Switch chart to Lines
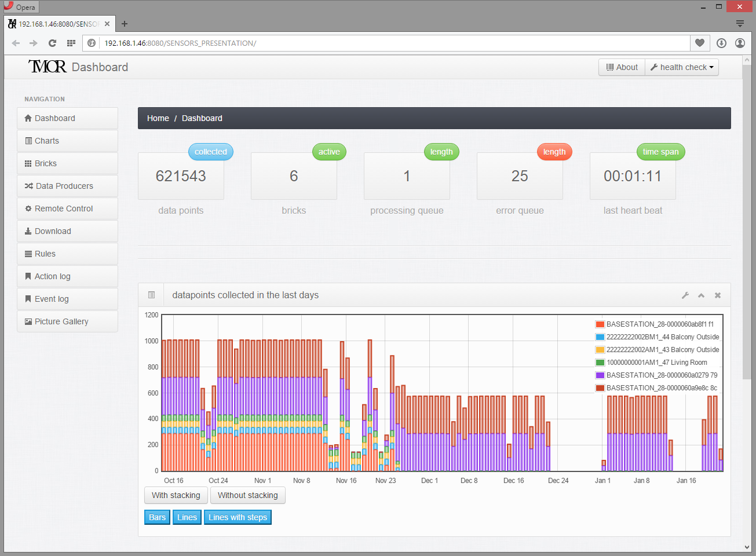The height and width of the screenshot is (556, 756). click(187, 517)
